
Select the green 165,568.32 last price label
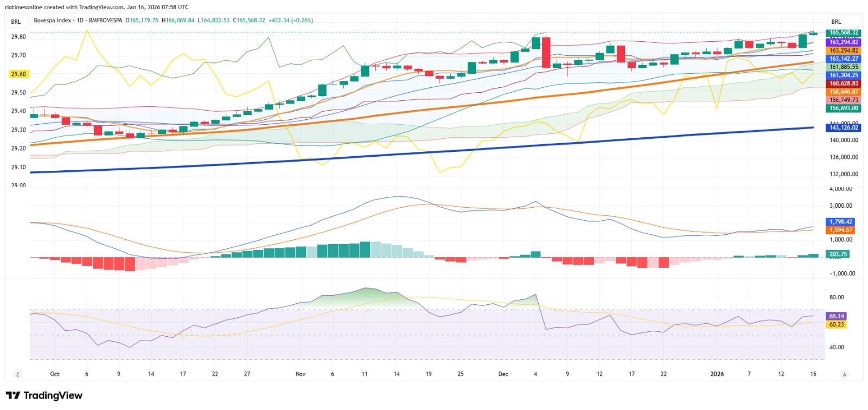(x=844, y=33)
